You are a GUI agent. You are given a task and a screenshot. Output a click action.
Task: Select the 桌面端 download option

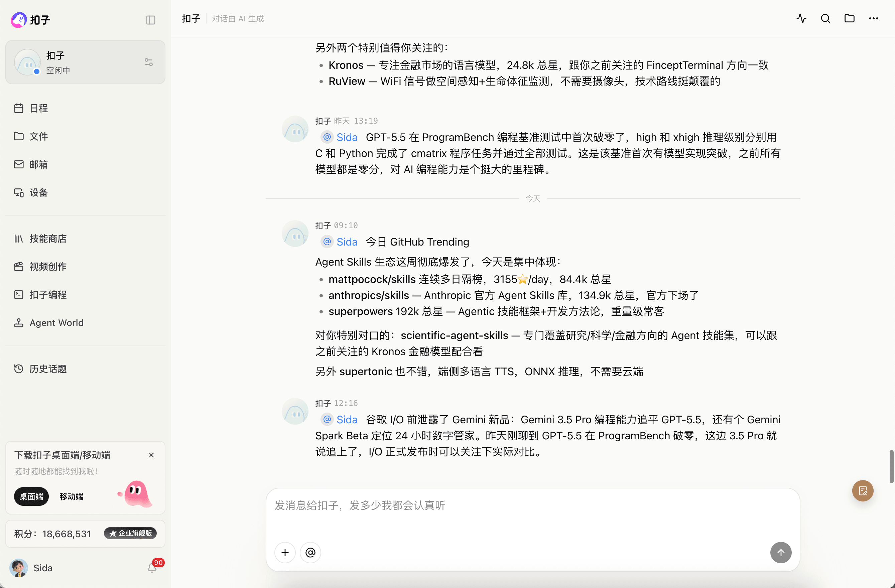tap(31, 496)
